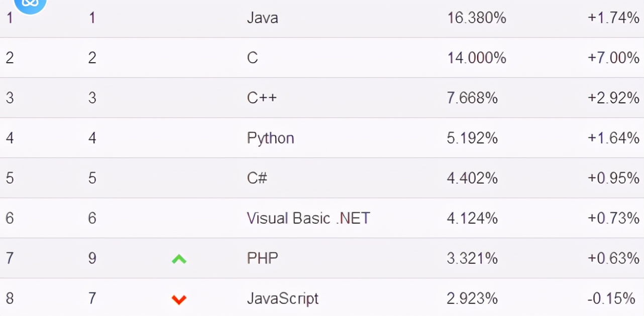The height and width of the screenshot is (316, 644).
Task: Click the blue logo icon at top
Action: (x=30, y=4)
